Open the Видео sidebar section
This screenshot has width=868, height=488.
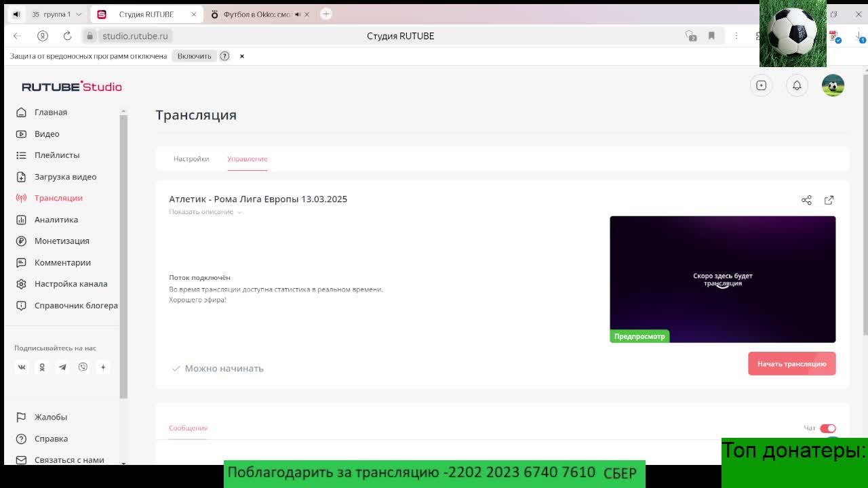47,134
